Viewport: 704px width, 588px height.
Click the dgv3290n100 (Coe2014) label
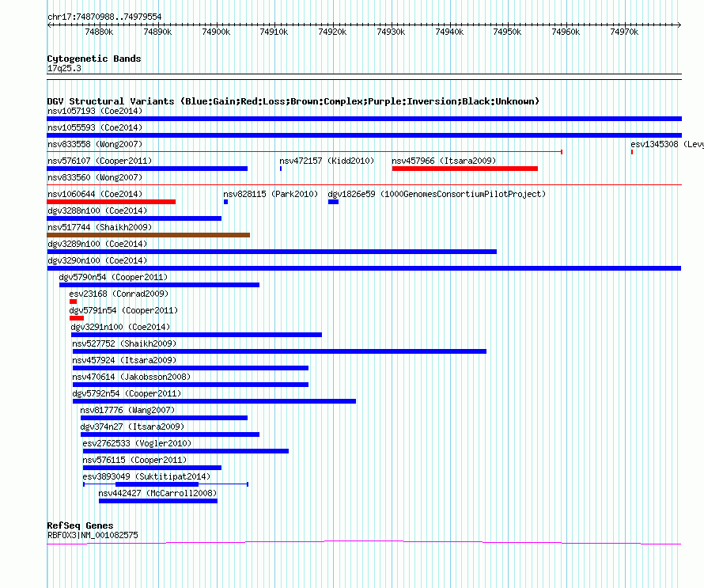coord(97,260)
